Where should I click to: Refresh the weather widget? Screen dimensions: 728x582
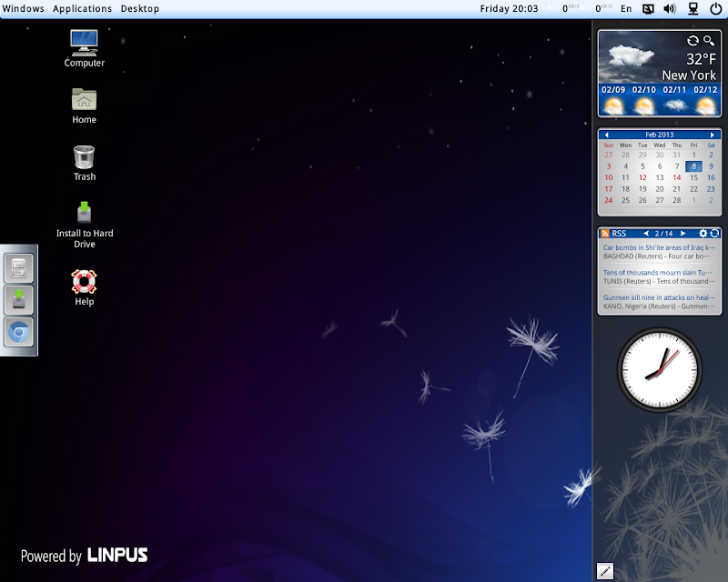click(x=693, y=41)
